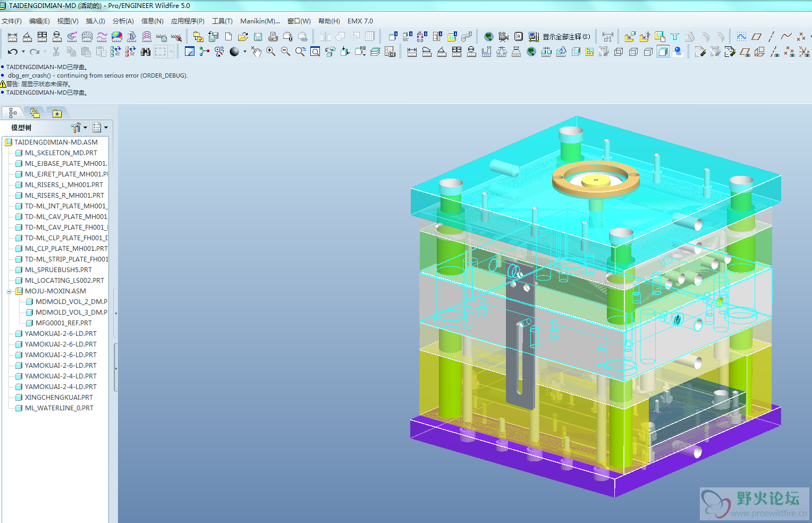
Task: Click the Orient mode icon
Action: pyautogui.click(x=219, y=52)
